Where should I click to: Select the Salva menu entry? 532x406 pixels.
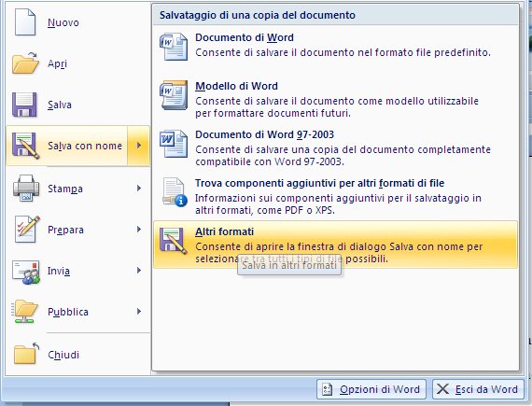point(78,105)
